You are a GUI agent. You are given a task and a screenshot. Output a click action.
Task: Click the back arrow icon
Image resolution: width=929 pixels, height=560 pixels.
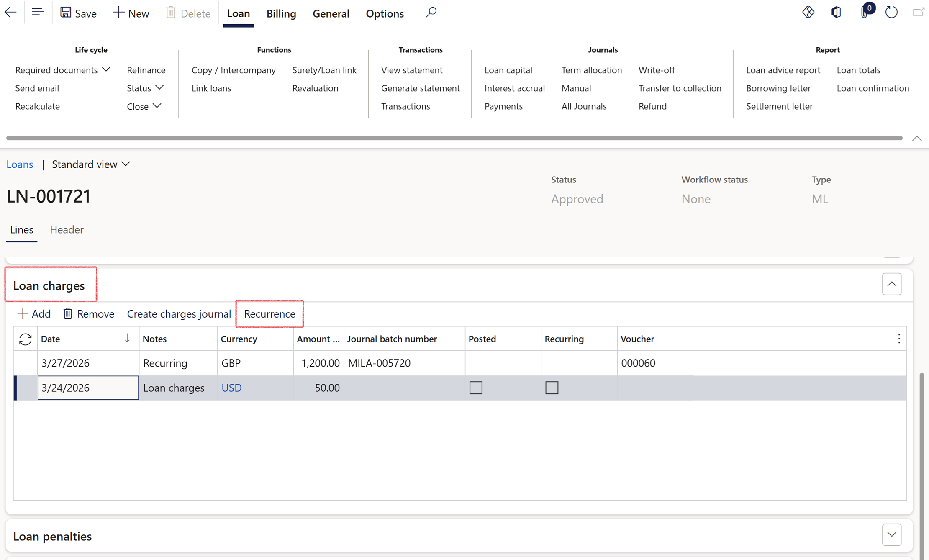point(11,13)
